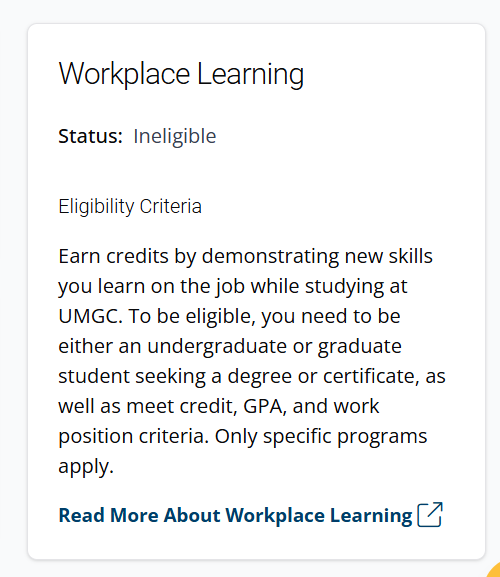Screen dimensions: 500x577
Task: Click the line starting with Earn credits
Action: click(245, 256)
